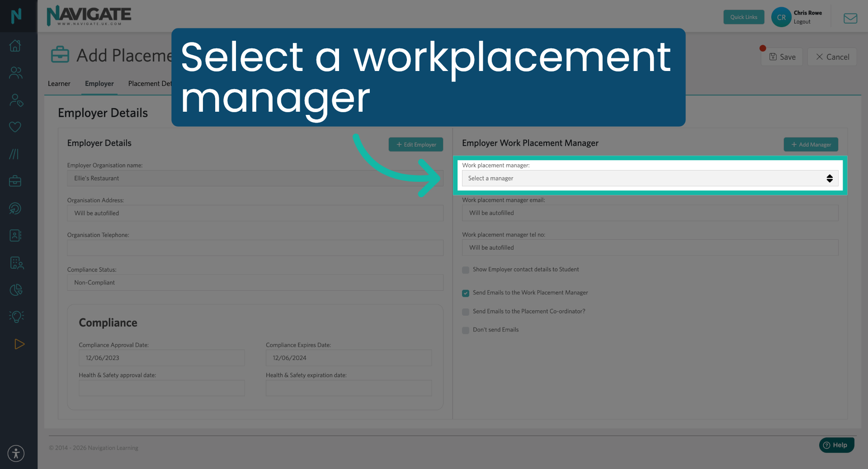Click the briefcase placements icon
The width and height of the screenshot is (868, 469).
(15, 180)
